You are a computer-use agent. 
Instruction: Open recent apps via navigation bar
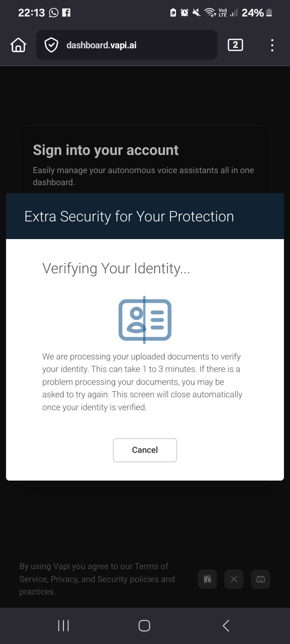(x=63, y=625)
